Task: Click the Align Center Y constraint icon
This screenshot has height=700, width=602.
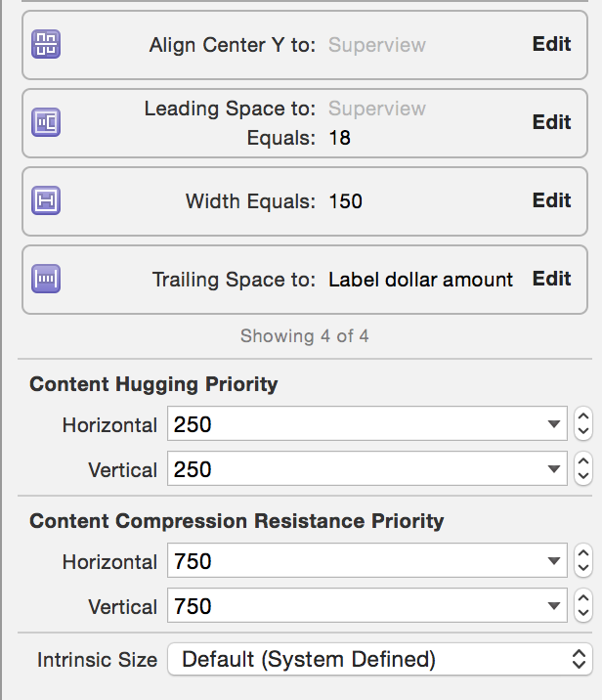Action: [47, 44]
